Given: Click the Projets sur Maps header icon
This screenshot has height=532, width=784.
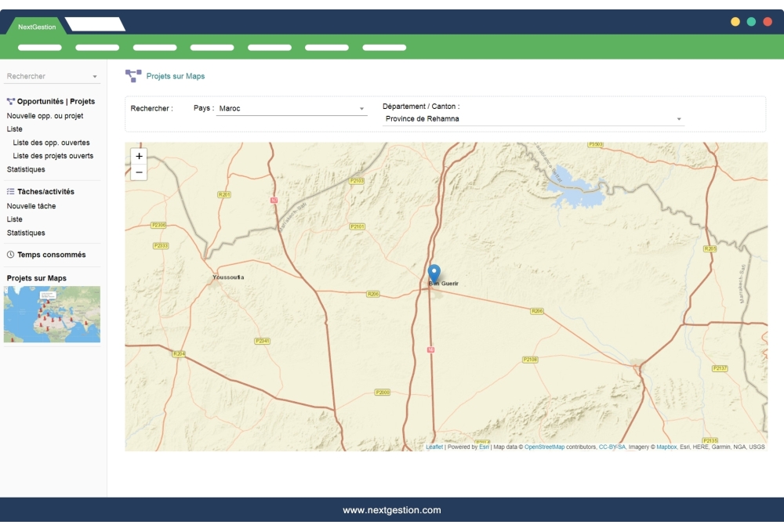Looking at the screenshot, I should point(132,75).
